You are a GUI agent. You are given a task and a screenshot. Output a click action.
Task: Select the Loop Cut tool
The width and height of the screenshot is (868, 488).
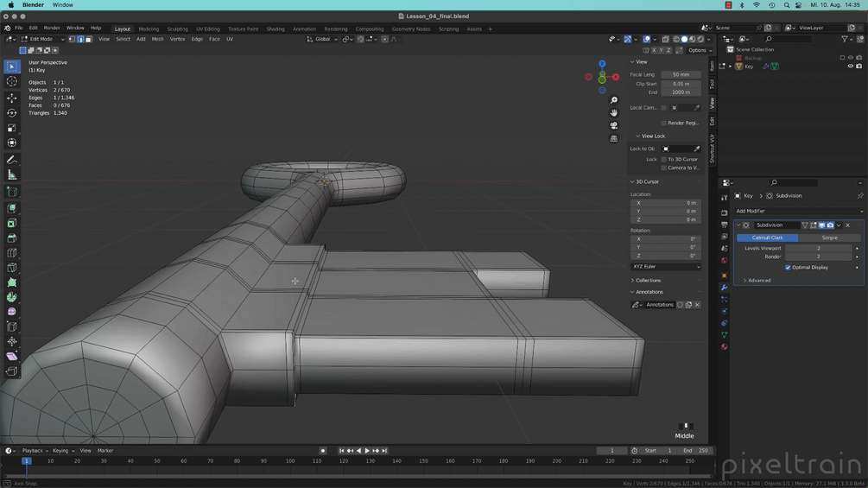point(11,253)
